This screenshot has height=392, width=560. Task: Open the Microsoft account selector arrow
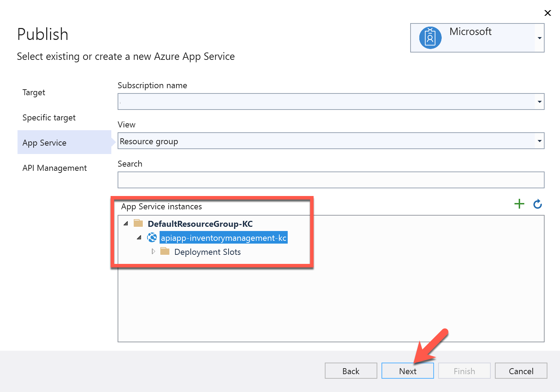tap(539, 38)
